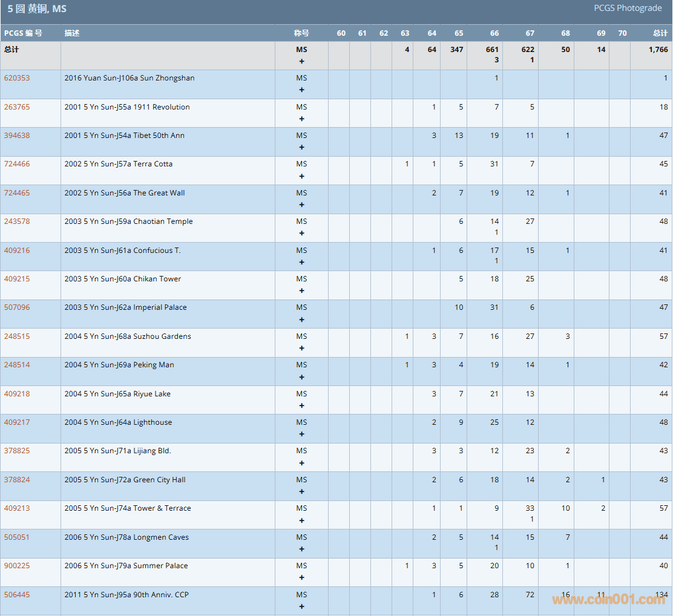Screen dimensions: 673x616
Task: Open PCGS number 620353 link
Action: coord(17,78)
